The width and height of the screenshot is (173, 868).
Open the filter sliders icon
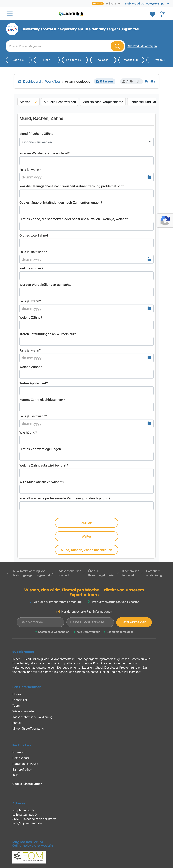pos(163,14)
